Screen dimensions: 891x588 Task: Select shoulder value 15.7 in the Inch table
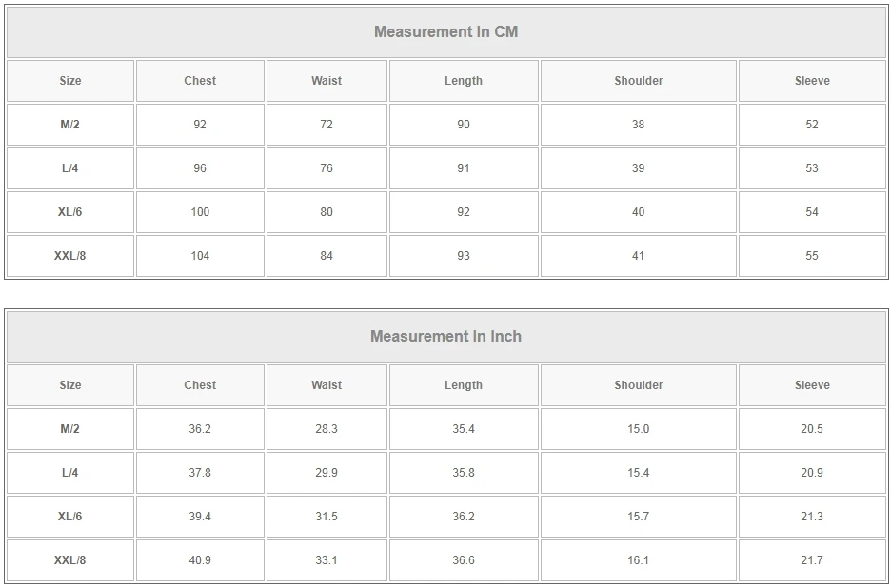click(638, 517)
